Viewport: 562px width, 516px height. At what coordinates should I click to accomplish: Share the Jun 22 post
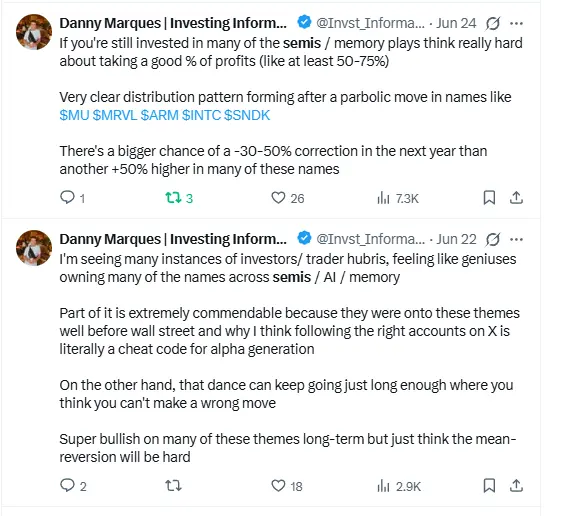[x=516, y=486]
